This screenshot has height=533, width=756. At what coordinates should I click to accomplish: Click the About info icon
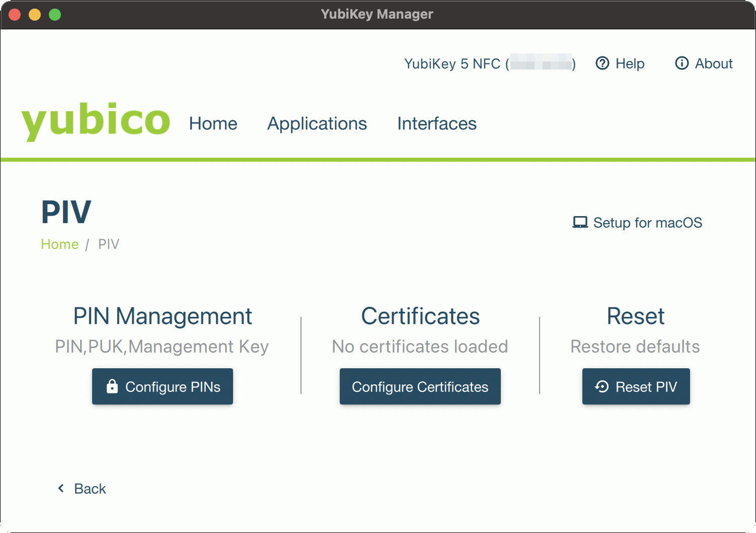[x=682, y=63]
